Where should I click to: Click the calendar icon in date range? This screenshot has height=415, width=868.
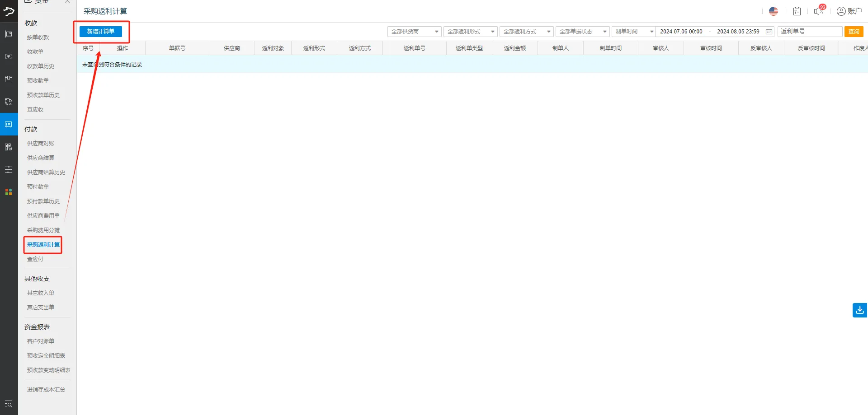pos(769,32)
